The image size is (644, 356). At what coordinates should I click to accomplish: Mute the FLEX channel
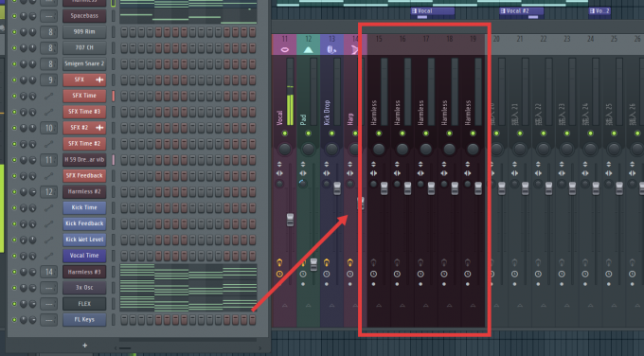[14, 304]
